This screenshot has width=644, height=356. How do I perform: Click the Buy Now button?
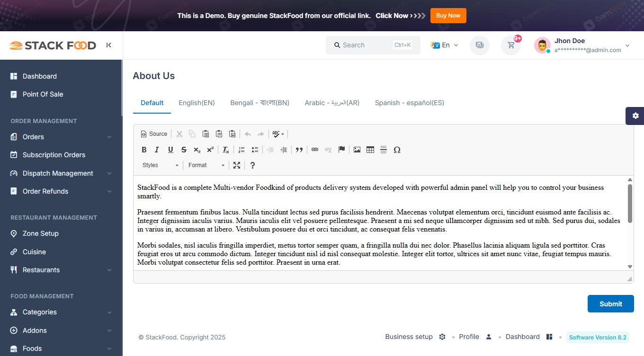pyautogui.click(x=448, y=16)
